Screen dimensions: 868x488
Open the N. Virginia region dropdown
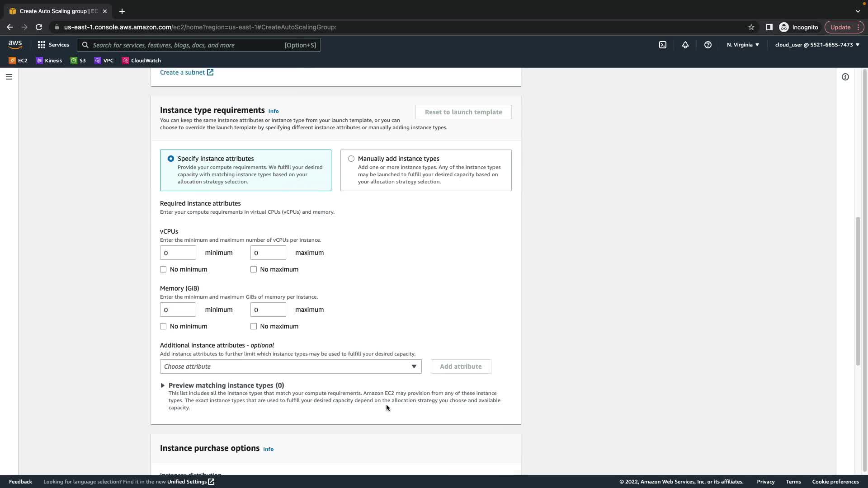(743, 45)
